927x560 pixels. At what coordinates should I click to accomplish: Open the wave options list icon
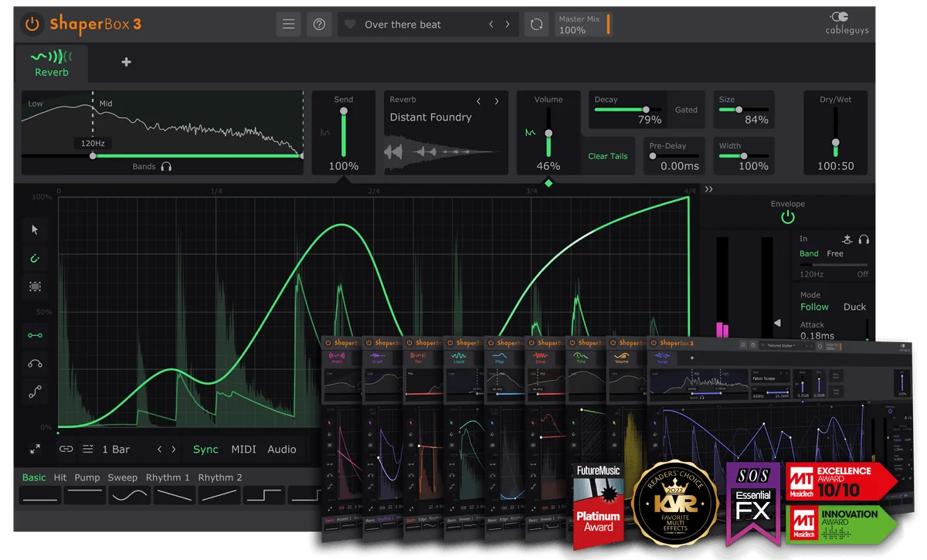click(88, 450)
